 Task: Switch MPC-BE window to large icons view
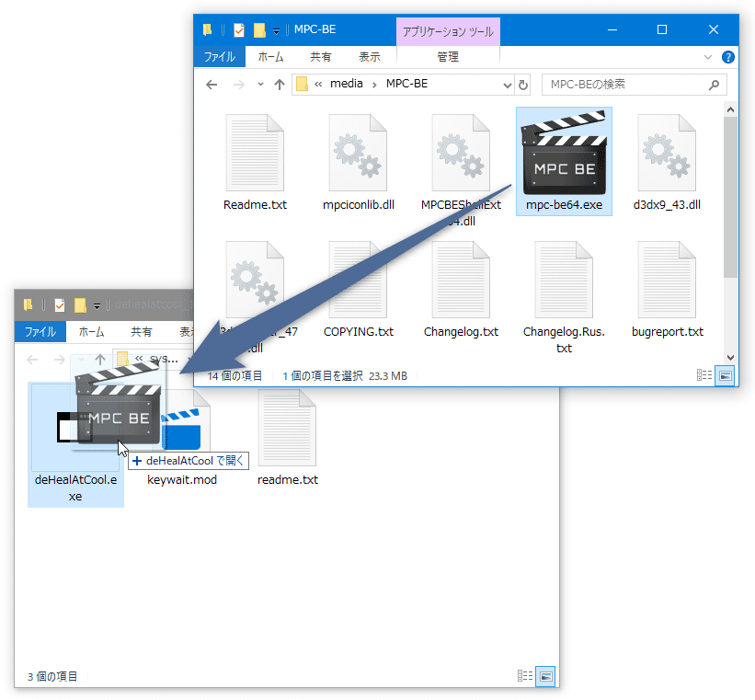coord(726,374)
